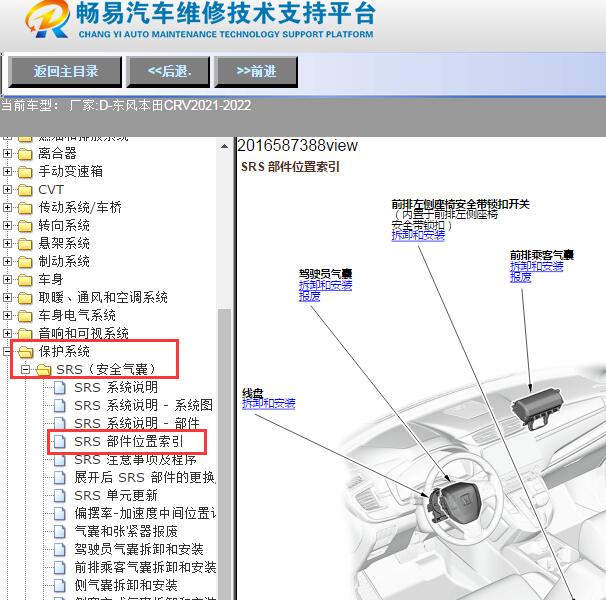Click the 离合器 folder icon
Screen dimensions: 606x600
(25, 154)
